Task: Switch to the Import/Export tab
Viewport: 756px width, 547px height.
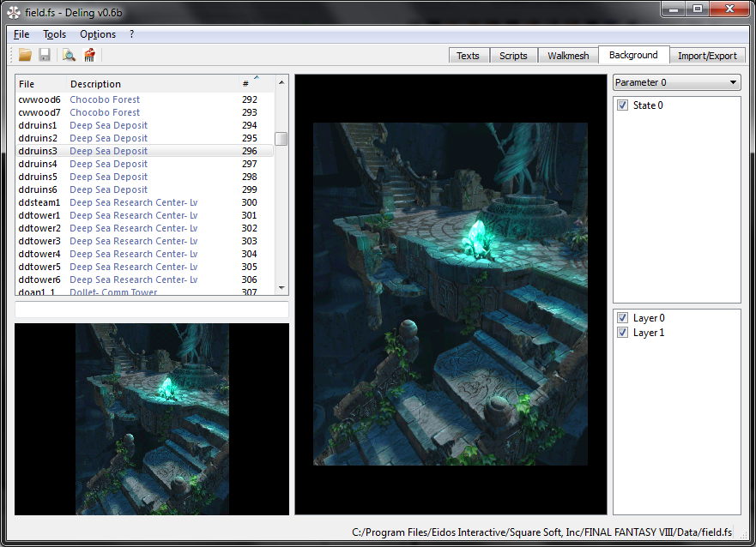Action: pyautogui.click(x=707, y=56)
